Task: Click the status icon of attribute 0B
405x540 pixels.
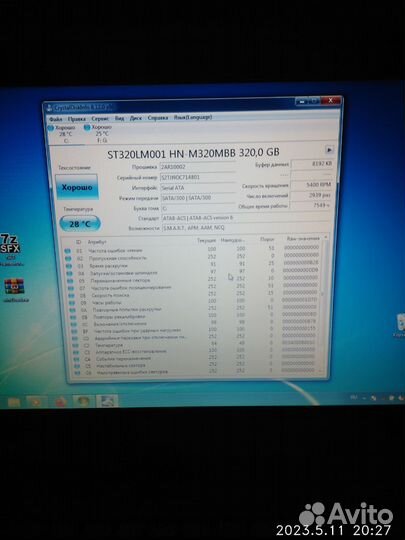Action: pyautogui.click(x=73, y=317)
